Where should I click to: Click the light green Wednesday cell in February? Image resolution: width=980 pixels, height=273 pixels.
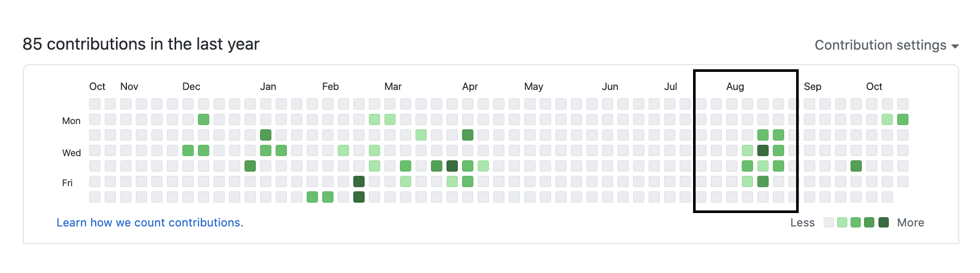tap(343, 150)
